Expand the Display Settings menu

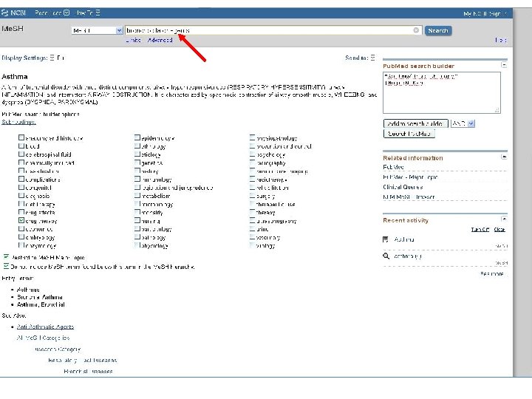52,58
